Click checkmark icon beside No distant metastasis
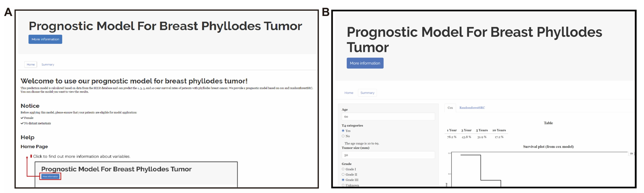 (22, 123)
